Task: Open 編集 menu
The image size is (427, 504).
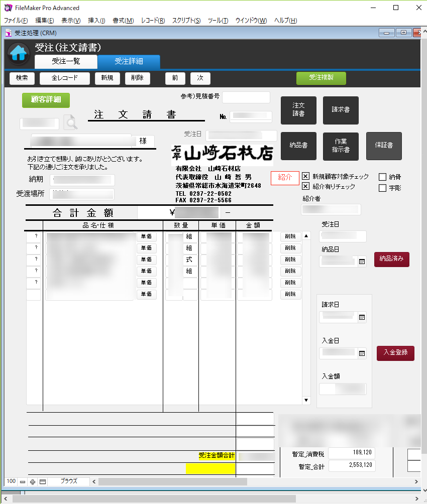Action: point(44,20)
